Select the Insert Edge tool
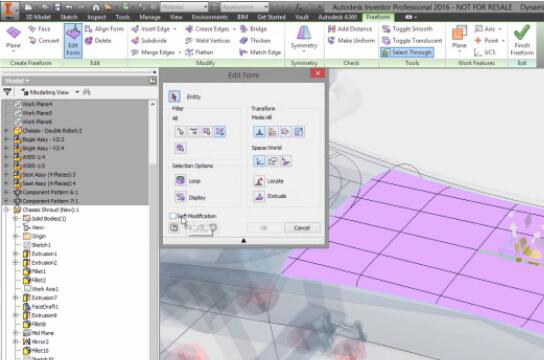This screenshot has width=544, height=360. [x=151, y=29]
